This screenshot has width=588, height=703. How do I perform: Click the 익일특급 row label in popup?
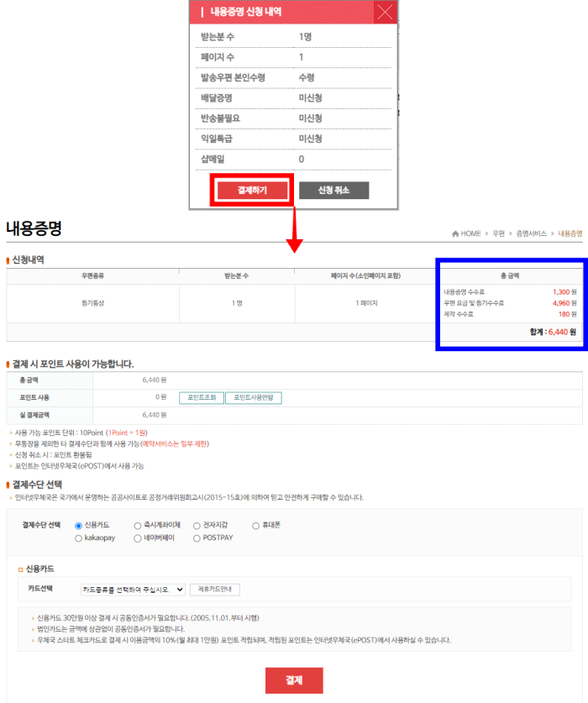(216, 139)
